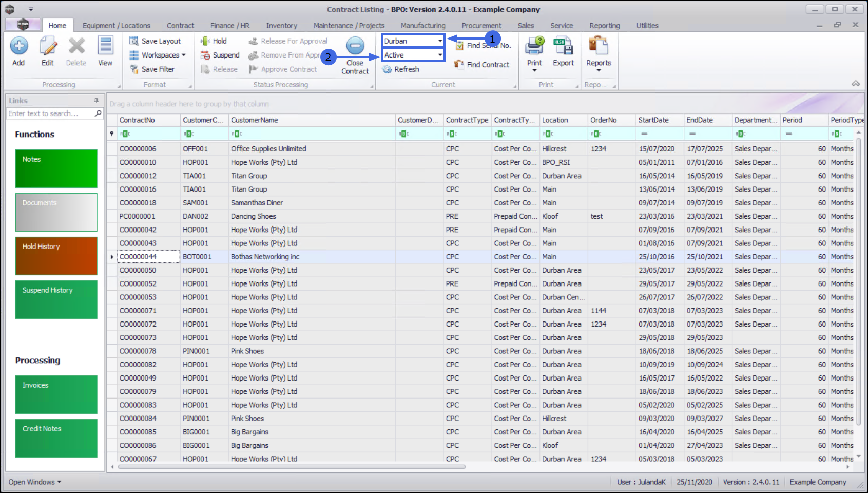
Task: Open the Finance / HR tab
Action: click(x=230, y=26)
